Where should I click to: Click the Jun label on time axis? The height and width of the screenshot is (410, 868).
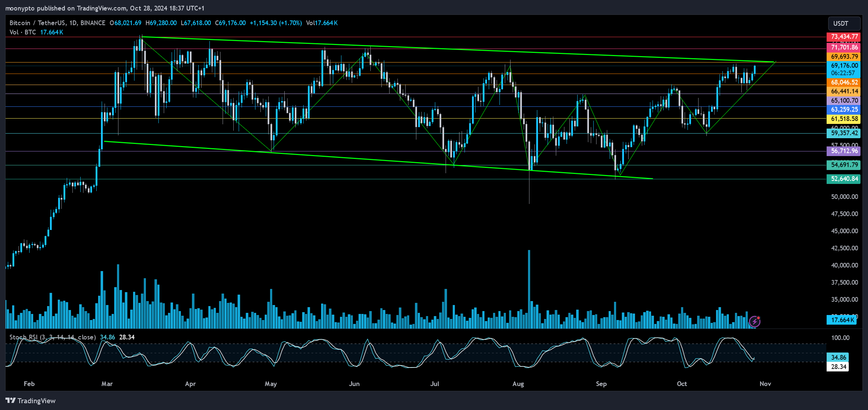click(x=354, y=384)
